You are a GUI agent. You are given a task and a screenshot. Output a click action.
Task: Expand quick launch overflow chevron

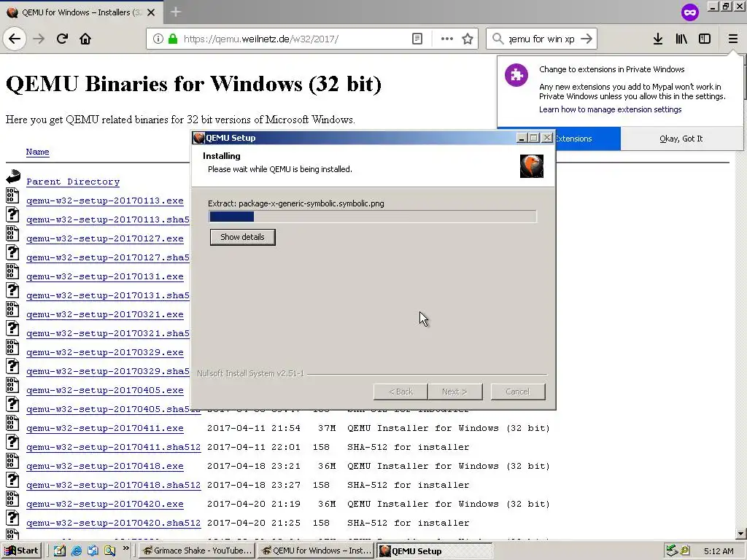(x=125, y=548)
